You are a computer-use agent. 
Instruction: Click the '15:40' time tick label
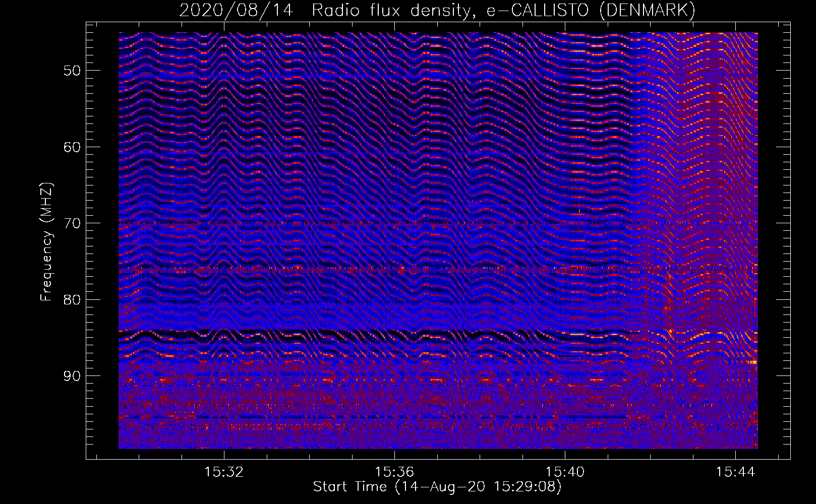point(565,472)
